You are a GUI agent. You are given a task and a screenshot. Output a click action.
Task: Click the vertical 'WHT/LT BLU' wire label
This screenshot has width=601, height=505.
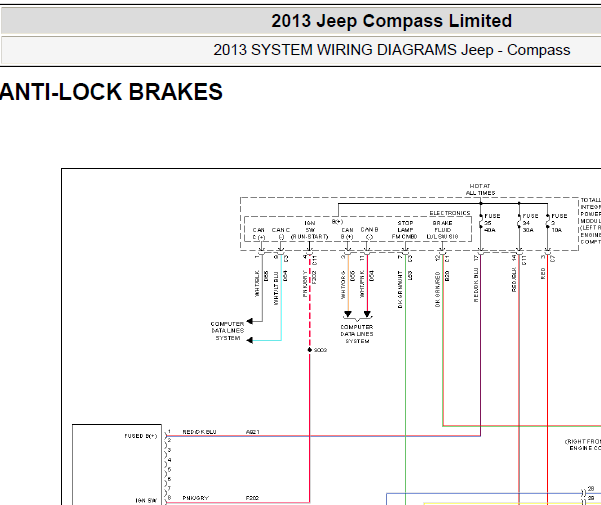[x=276, y=288]
